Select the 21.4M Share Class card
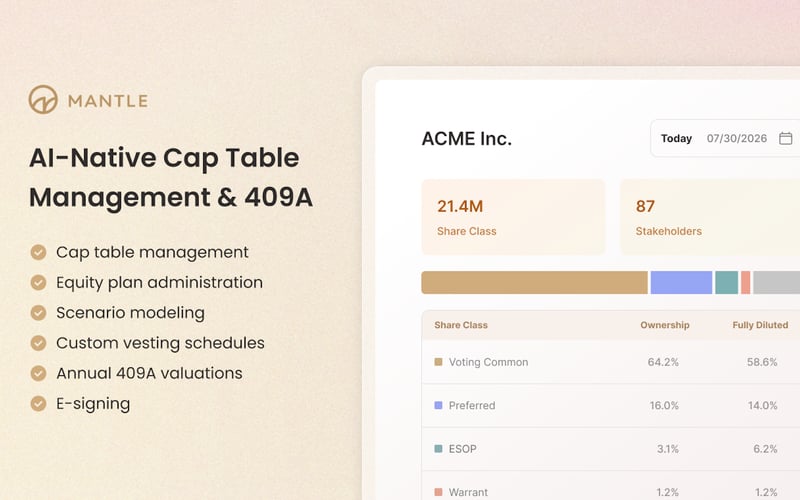The image size is (800, 500). pos(513,217)
